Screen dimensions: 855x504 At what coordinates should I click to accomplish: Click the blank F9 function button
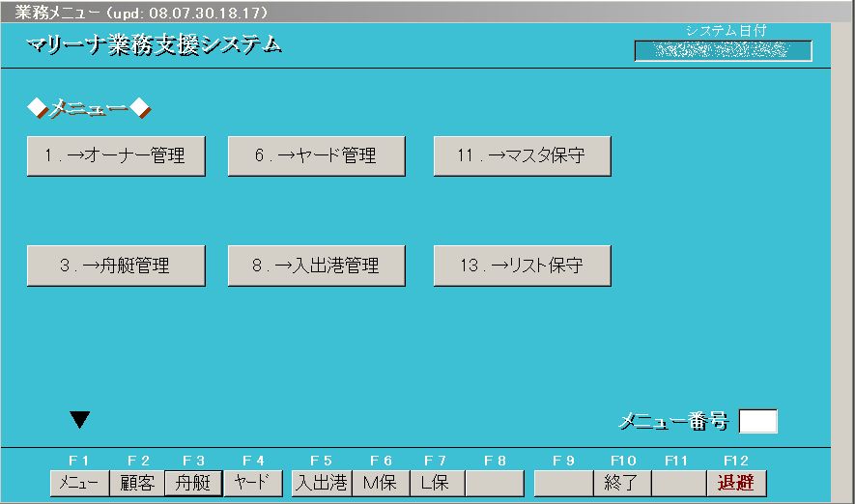(563, 483)
